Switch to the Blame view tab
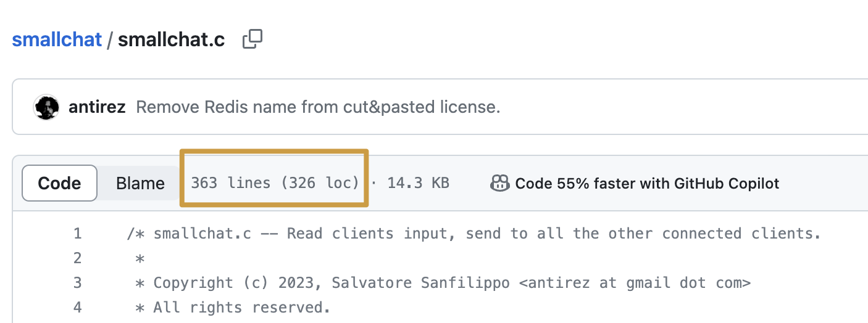868x323 pixels. pos(140,183)
